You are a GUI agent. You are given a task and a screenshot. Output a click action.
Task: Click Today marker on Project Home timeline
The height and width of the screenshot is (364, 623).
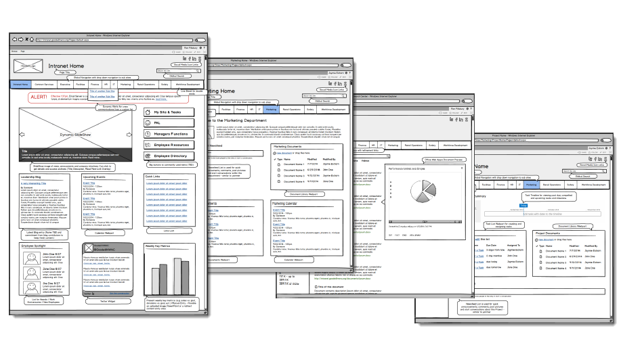click(523, 205)
